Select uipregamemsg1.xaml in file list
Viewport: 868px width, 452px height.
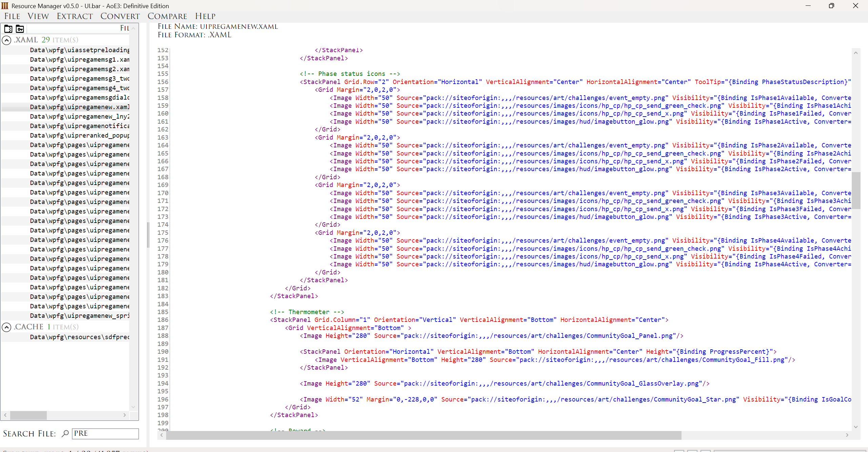click(x=79, y=60)
